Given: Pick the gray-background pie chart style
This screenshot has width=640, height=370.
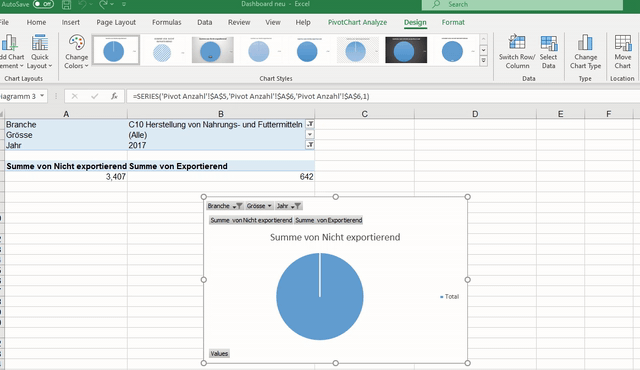Looking at the screenshot, I should pos(213,50).
